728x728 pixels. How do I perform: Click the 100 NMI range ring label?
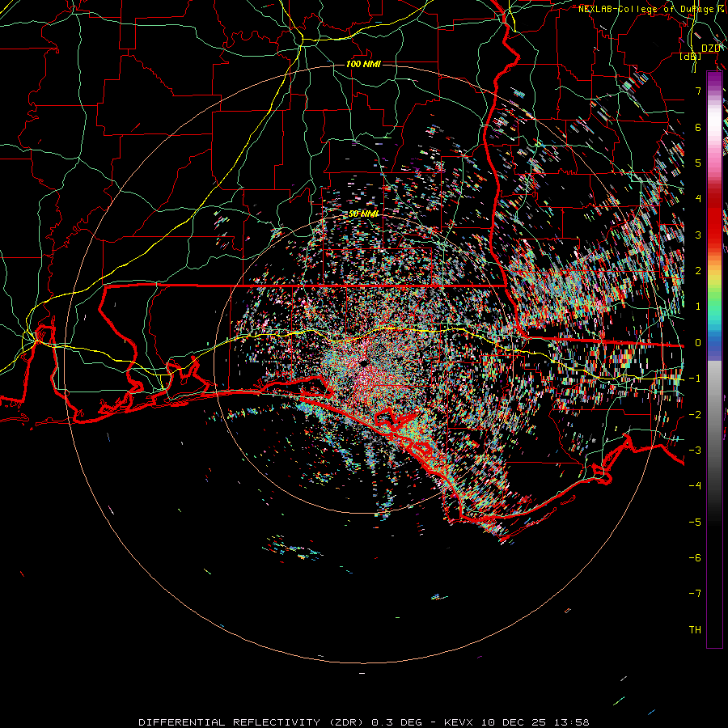363,64
